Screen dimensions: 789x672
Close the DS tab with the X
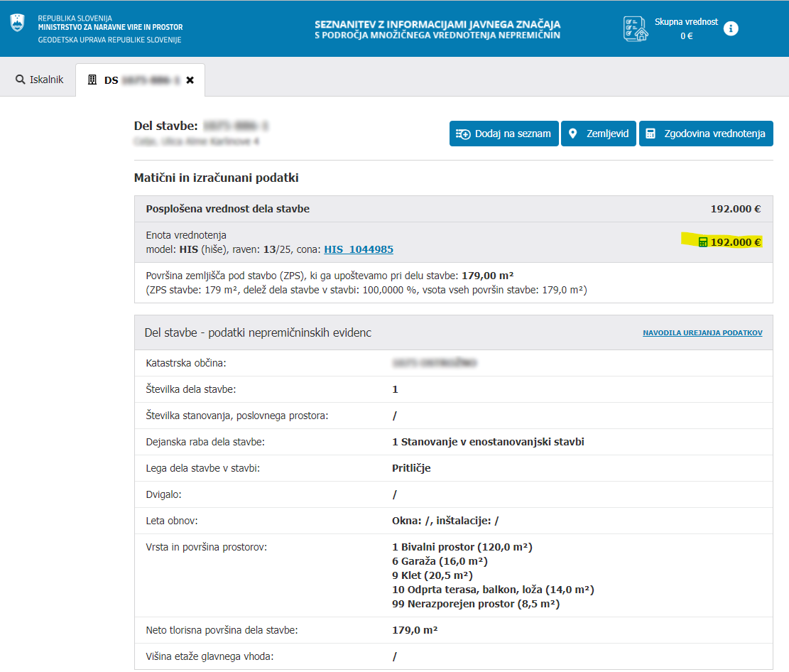190,80
